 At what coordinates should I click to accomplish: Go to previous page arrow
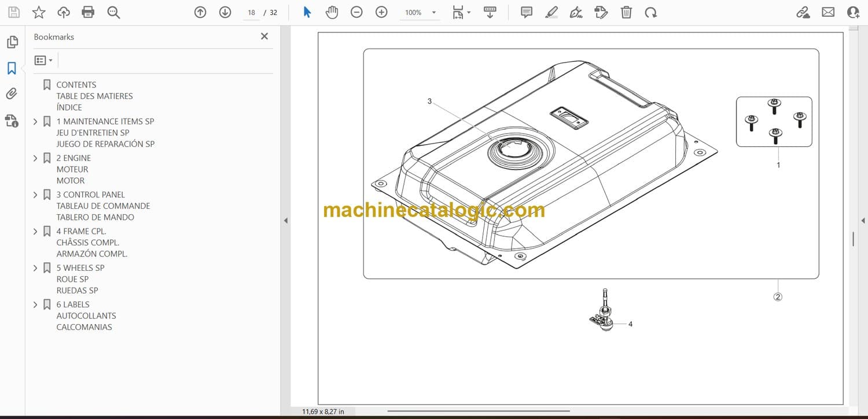(x=200, y=12)
